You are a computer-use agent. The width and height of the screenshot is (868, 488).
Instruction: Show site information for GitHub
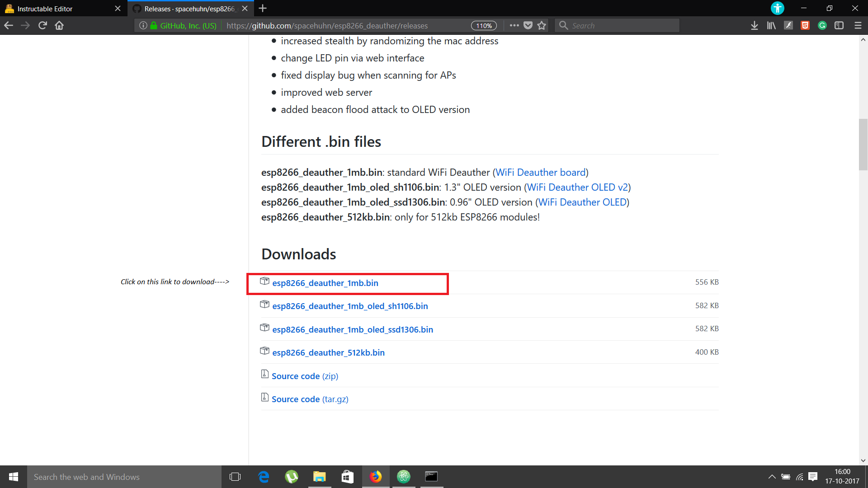tap(143, 26)
